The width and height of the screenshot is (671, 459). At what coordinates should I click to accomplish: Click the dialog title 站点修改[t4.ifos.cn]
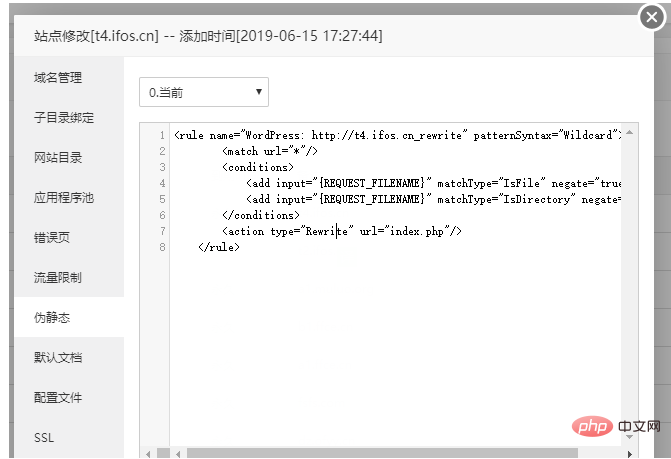pos(96,36)
